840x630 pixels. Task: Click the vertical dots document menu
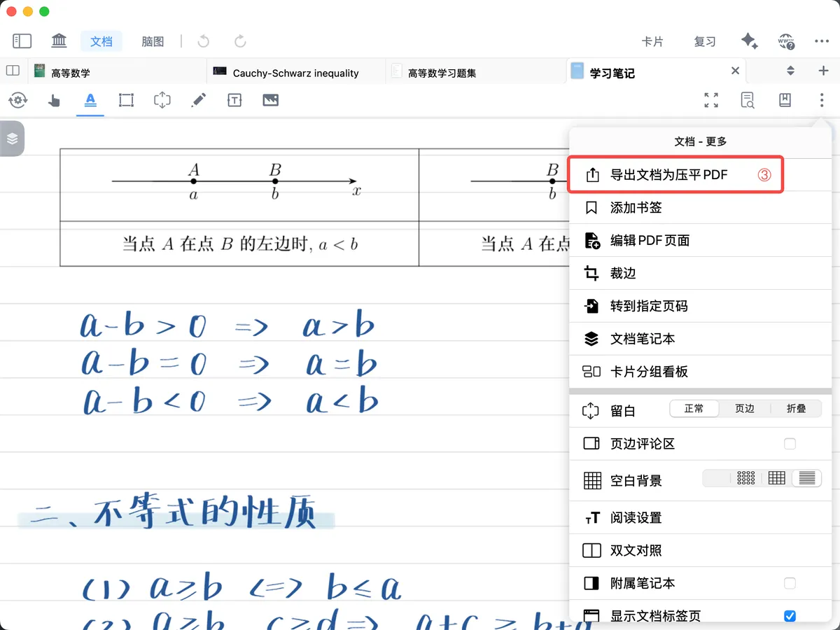coord(821,100)
